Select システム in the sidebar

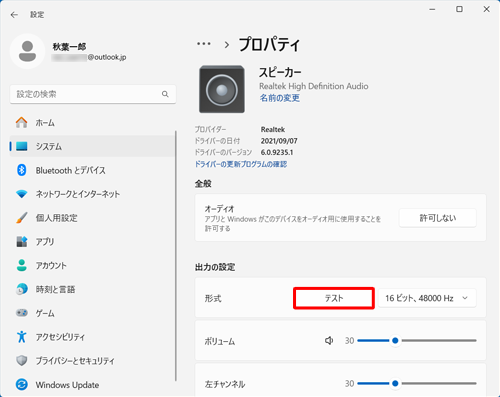93,146
